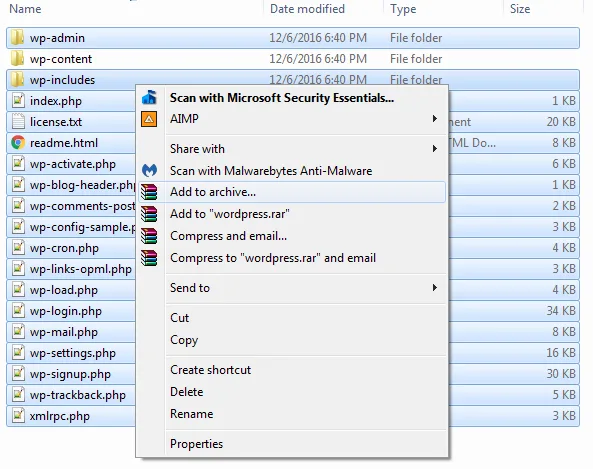The width and height of the screenshot is (593, 469).
Task: Click WinRAR icon beside Compress and email
Action: click(149, 236)
